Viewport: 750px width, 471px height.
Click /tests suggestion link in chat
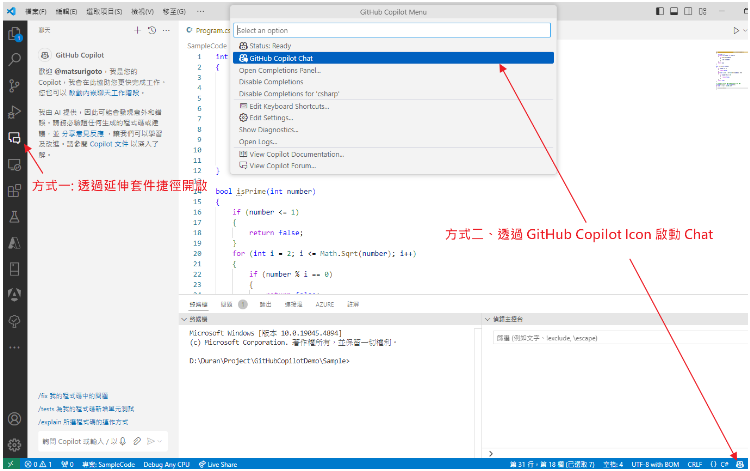click(86, 409)
